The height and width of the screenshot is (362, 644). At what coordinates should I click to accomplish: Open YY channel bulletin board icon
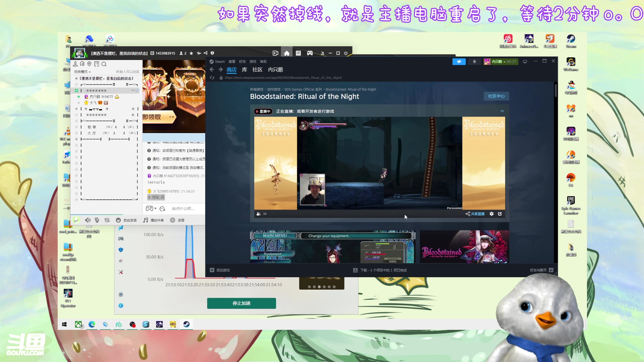click(x=97, y=64)
